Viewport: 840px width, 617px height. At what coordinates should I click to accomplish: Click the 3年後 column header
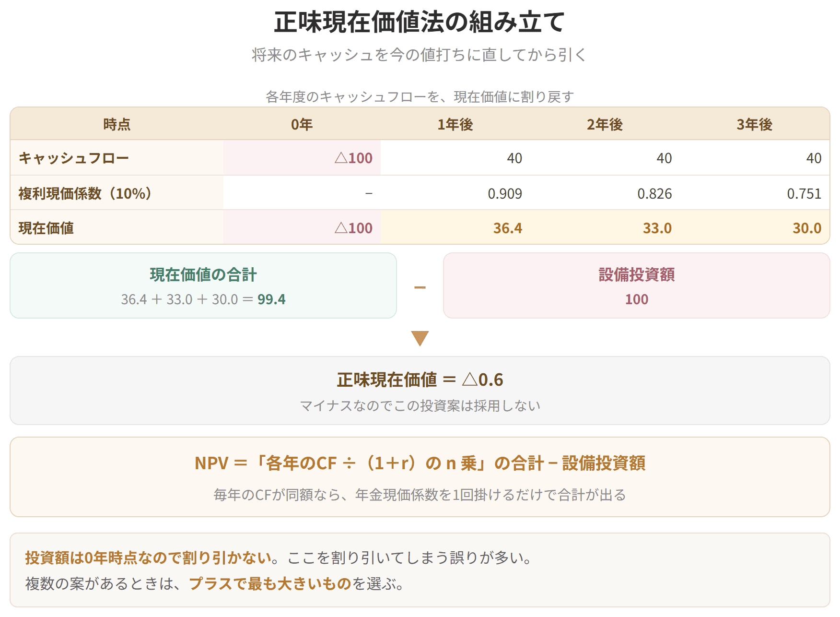(755, 125)
